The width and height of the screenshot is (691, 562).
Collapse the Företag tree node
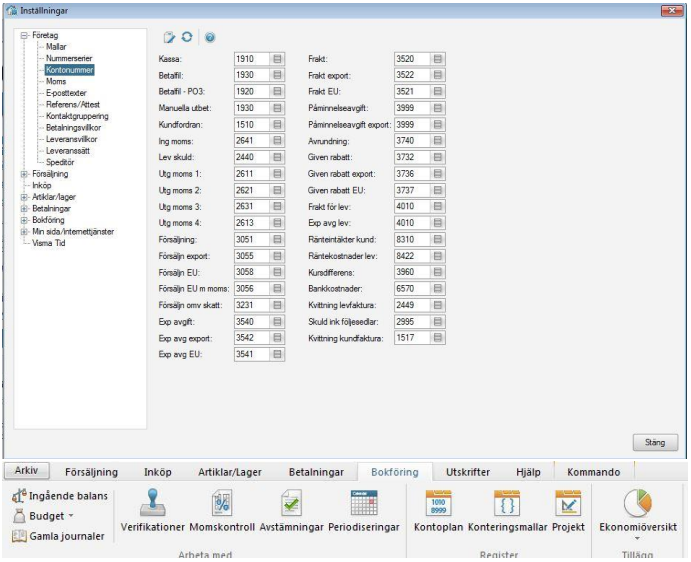(23, 36)
